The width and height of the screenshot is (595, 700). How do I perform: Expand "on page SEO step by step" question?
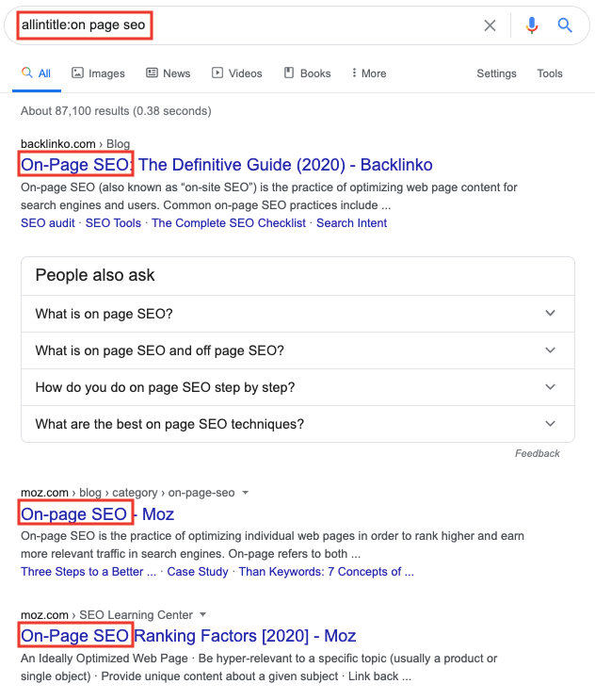[297, 387]
